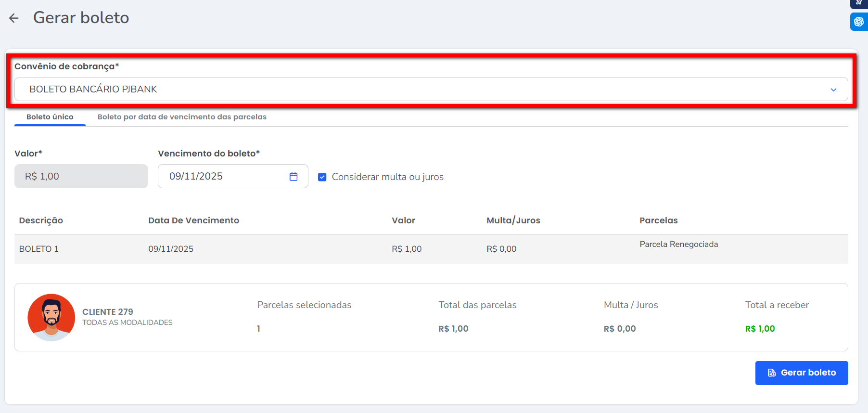Click the CLIENTE 279 name
868x413 pixels.
click(108, 312)
